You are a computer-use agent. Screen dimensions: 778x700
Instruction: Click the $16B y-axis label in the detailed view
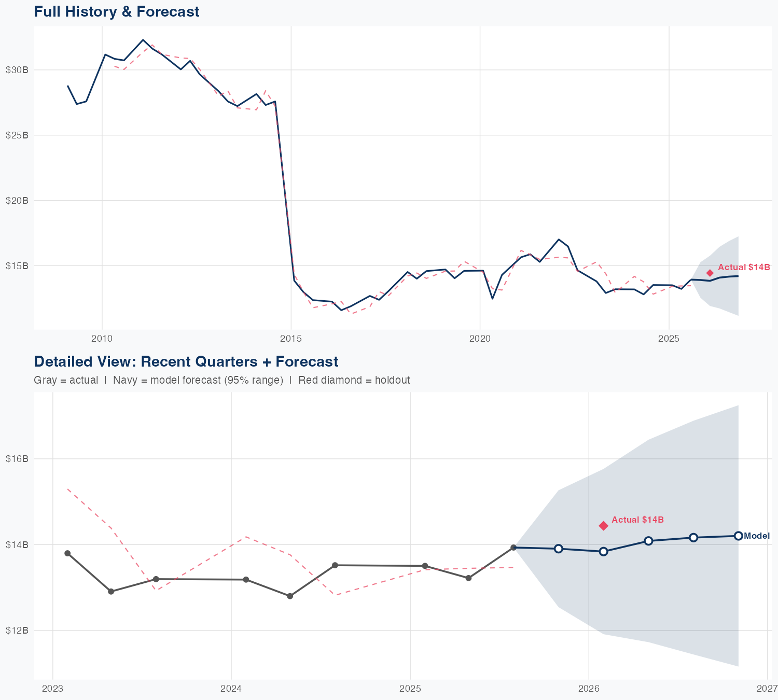coord(17,459)
